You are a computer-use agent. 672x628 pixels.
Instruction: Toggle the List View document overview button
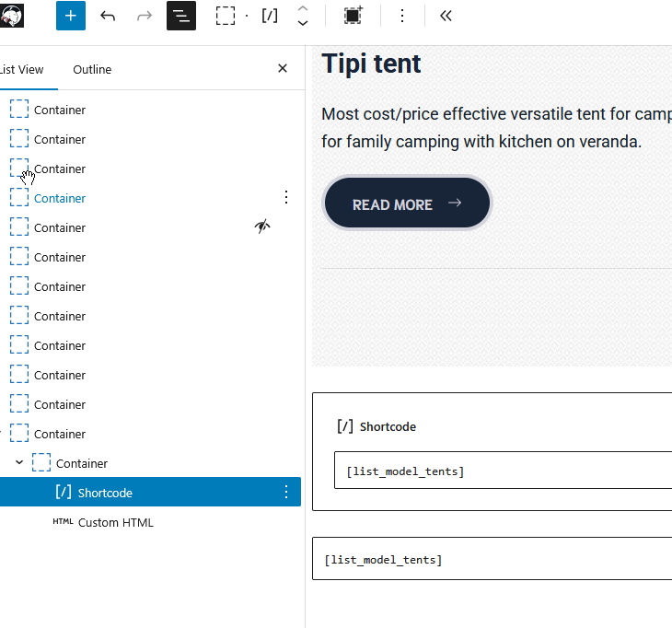pyautogui.click(x=181, y=16)
